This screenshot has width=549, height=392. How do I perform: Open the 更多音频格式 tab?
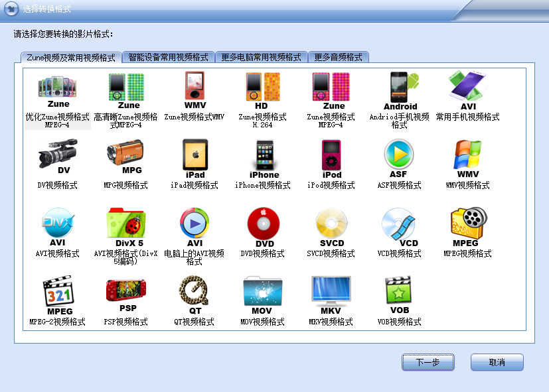point(338,57)
